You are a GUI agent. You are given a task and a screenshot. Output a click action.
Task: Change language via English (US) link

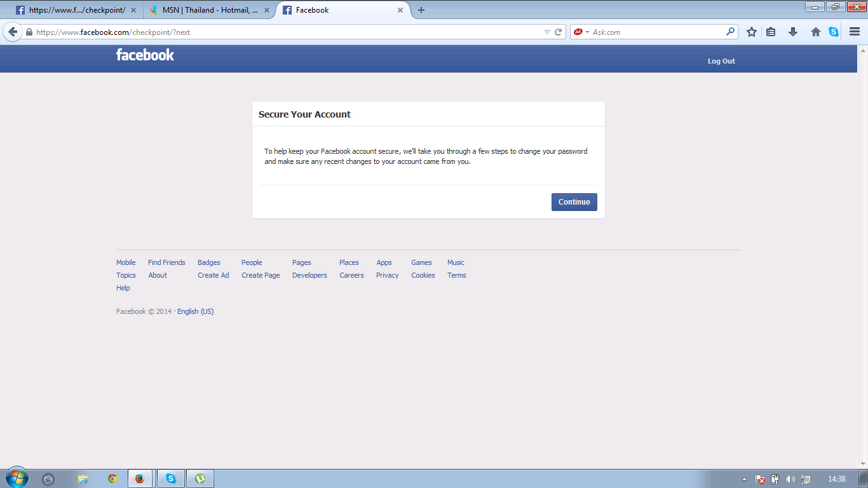tap(196, 311)
